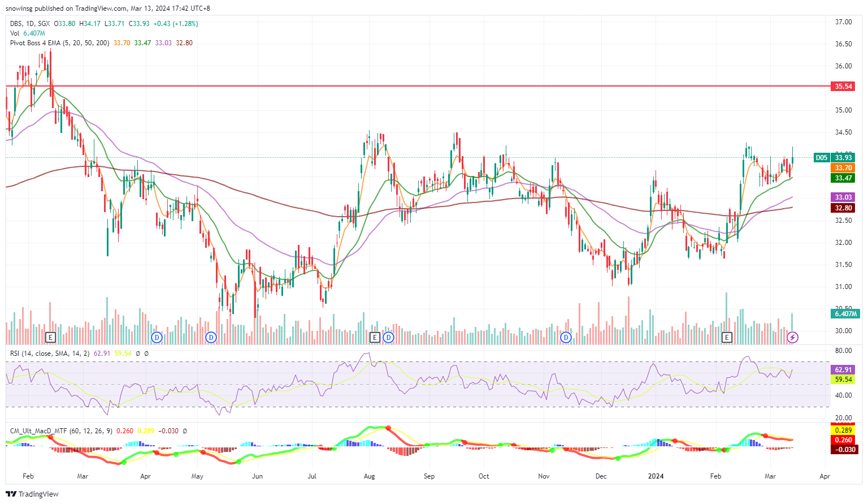Click the earnings E marker in February 2024

click(x=727, y=338)
